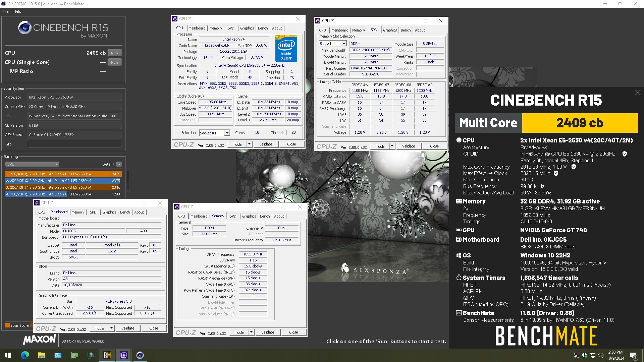
Task: Expand Tools dropdown arrow in SPD window
Action: point(392,146)
